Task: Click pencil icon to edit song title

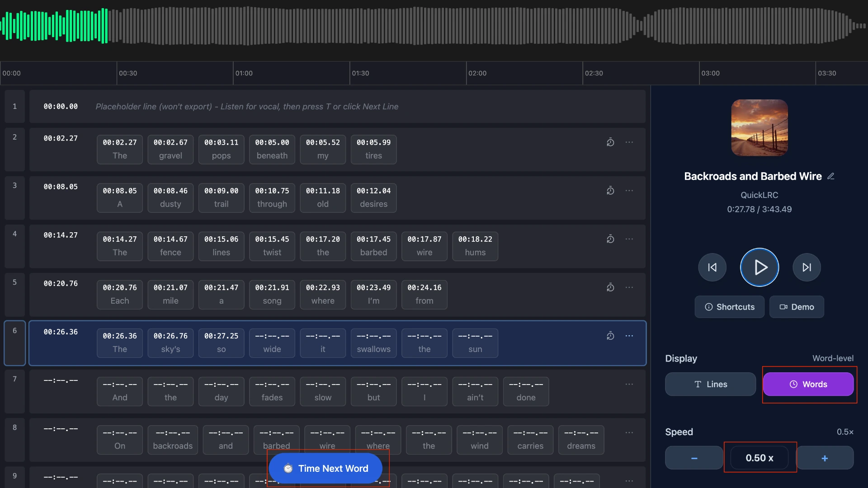Action: pos(831,176)
